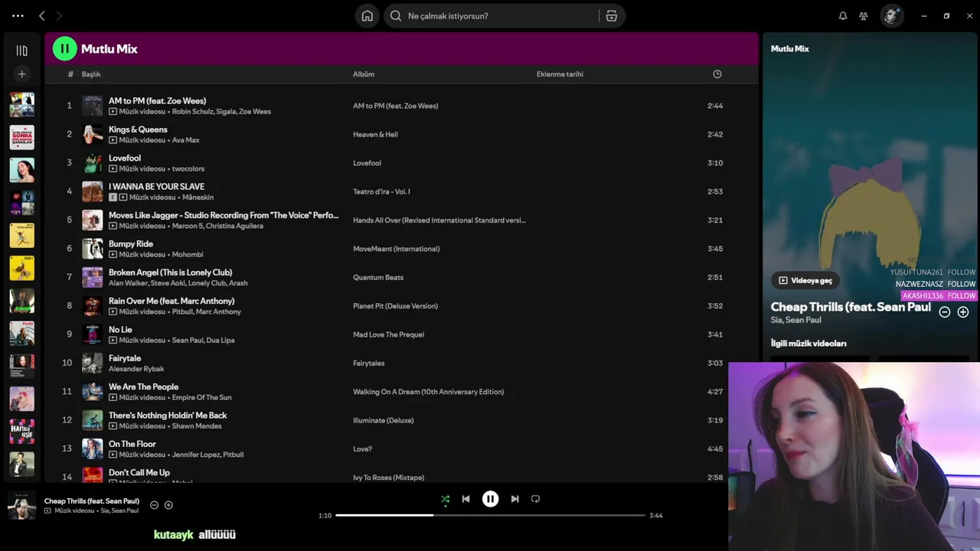Open Your Library sidebar icon
The height and width of the screenshot is (551, 980).
tap(21, 51)
